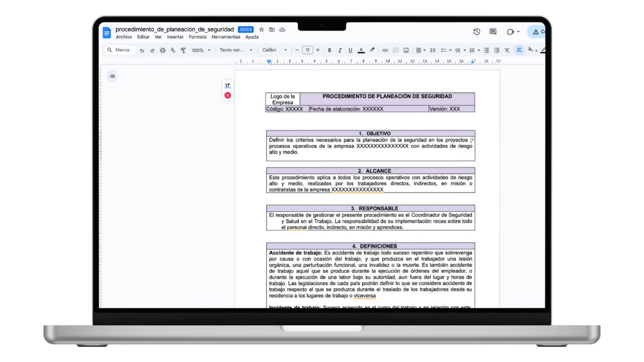Click the Undo icon
Viewport: 644px width, 362px height.
tap(141, 50)
